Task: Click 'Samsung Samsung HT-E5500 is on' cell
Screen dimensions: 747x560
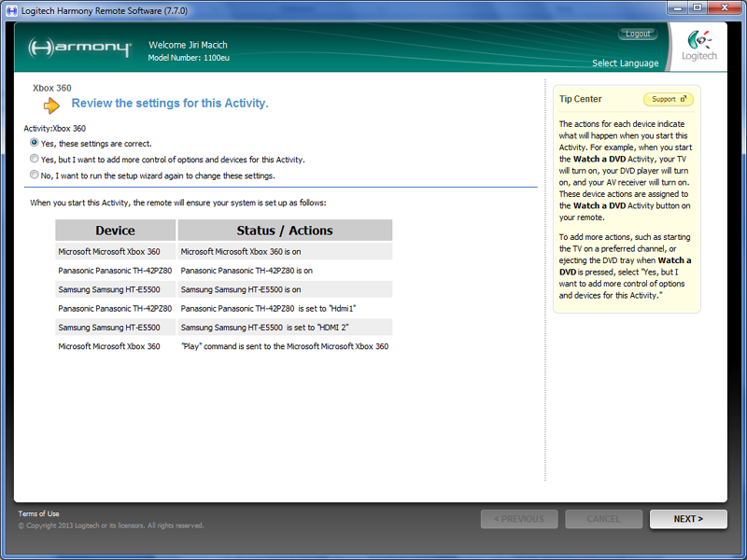Action: [285, 289]
